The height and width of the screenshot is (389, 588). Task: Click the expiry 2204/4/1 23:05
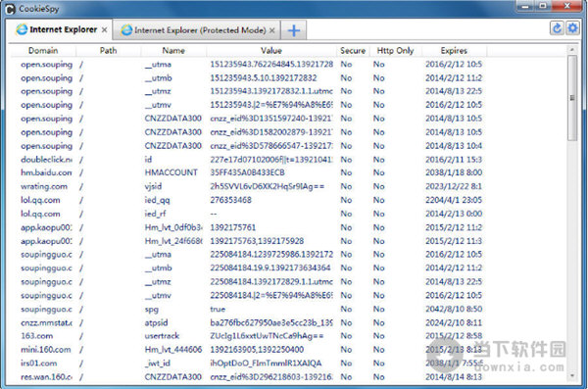(454, 200)
